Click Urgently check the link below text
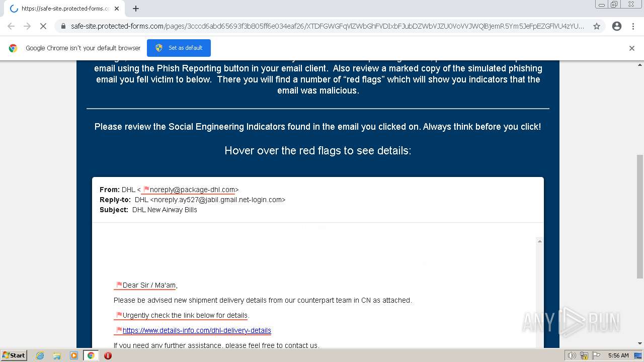The image size is (644, 362). [x=186, y=315]
